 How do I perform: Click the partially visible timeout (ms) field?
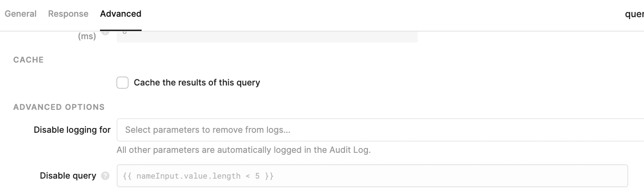coord(267,37)
